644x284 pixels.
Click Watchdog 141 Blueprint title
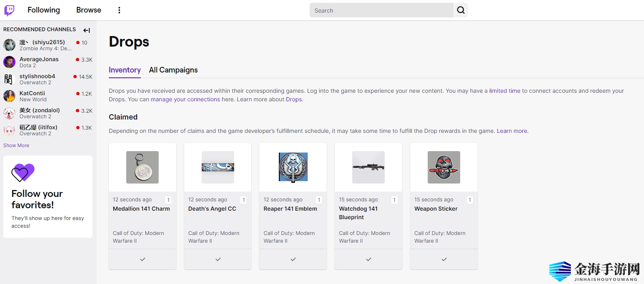coord(358,213)
